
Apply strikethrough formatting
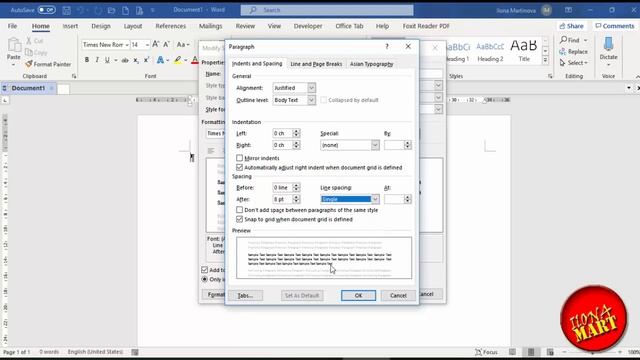[125, 60]
